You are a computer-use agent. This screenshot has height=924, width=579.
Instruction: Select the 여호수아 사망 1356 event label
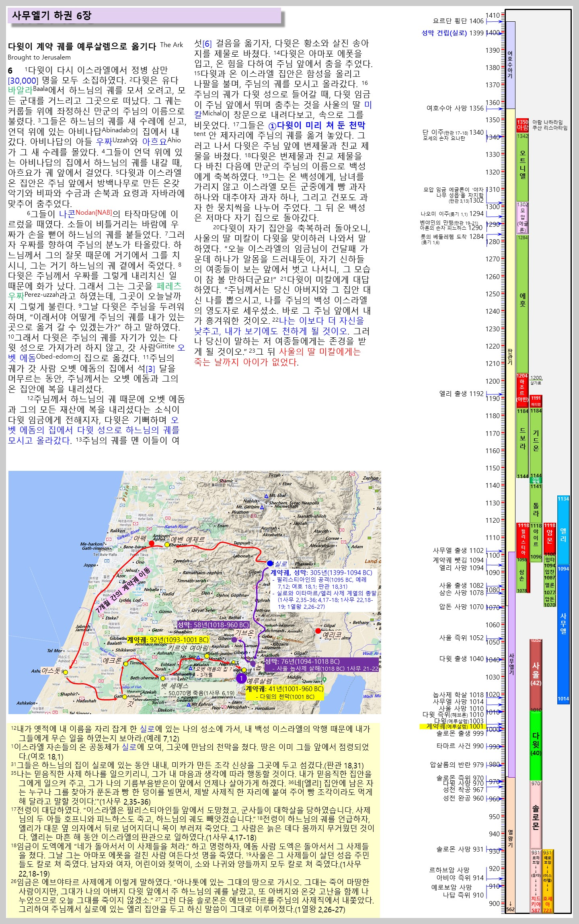[455, 108]
